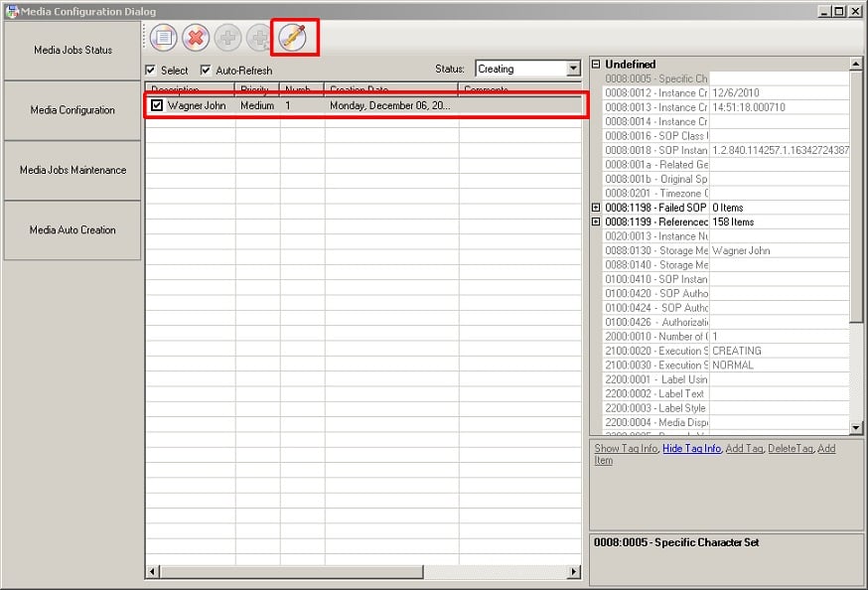Disable the Auto-Refresh checkbox
The width and height of the screenshot is (868, 590).
206,71
